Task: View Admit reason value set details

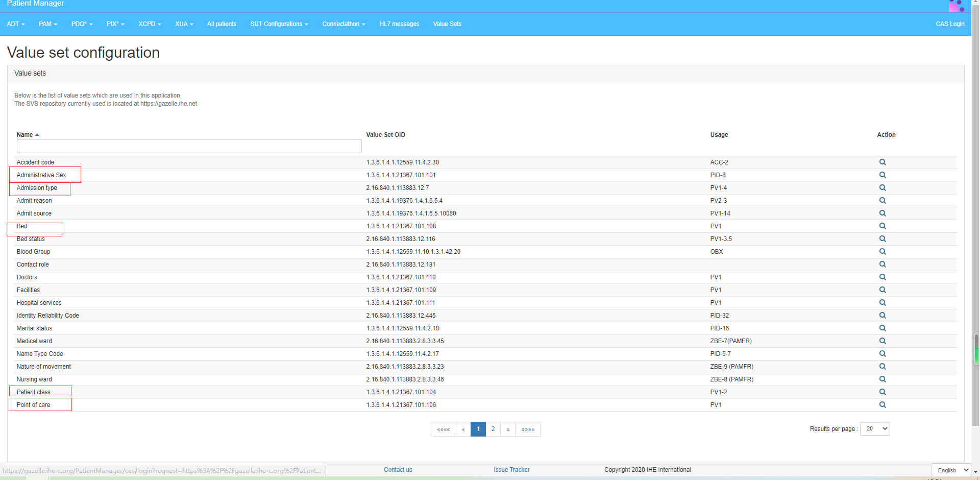Action: pyautogui.click(x=882, y=201)
